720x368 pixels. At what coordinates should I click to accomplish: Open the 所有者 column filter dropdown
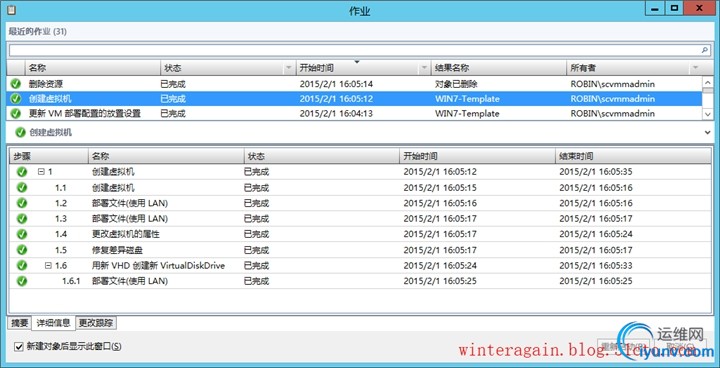click(695, 68)
